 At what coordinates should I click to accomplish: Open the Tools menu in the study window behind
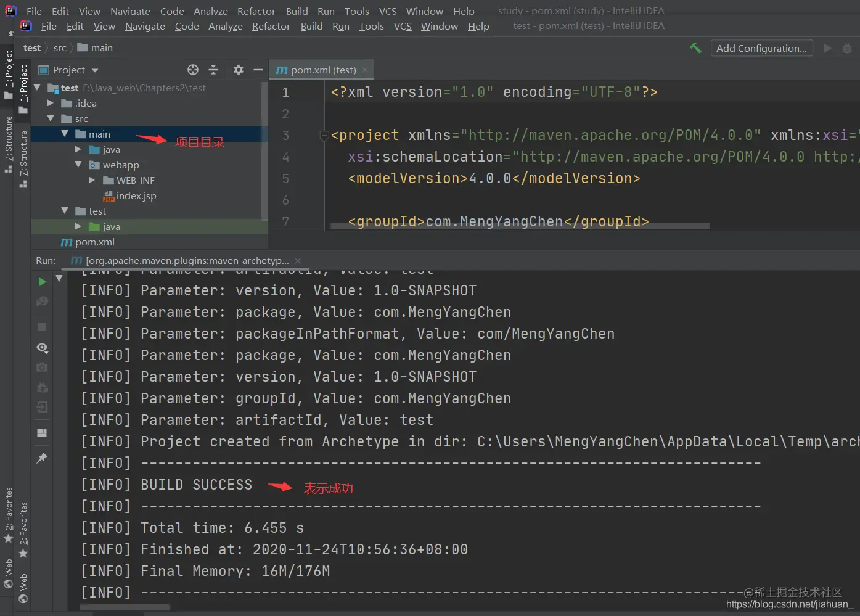click(x=356, y=11)
